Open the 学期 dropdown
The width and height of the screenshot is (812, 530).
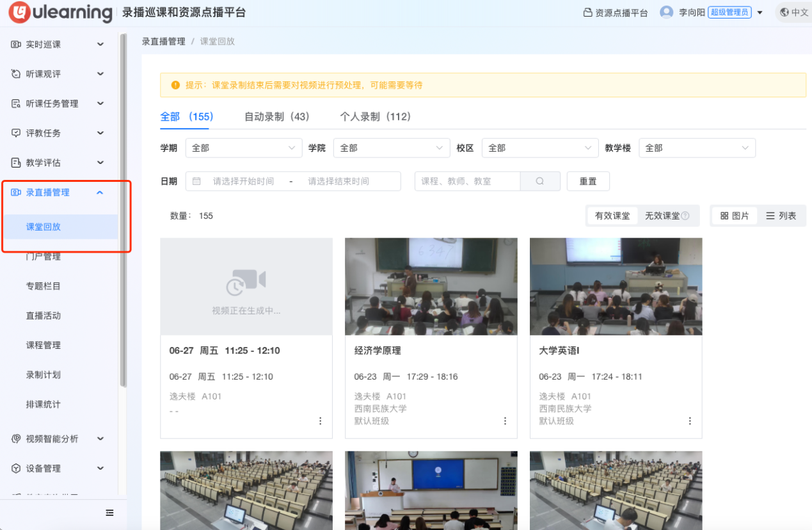[x=243, y=148]
